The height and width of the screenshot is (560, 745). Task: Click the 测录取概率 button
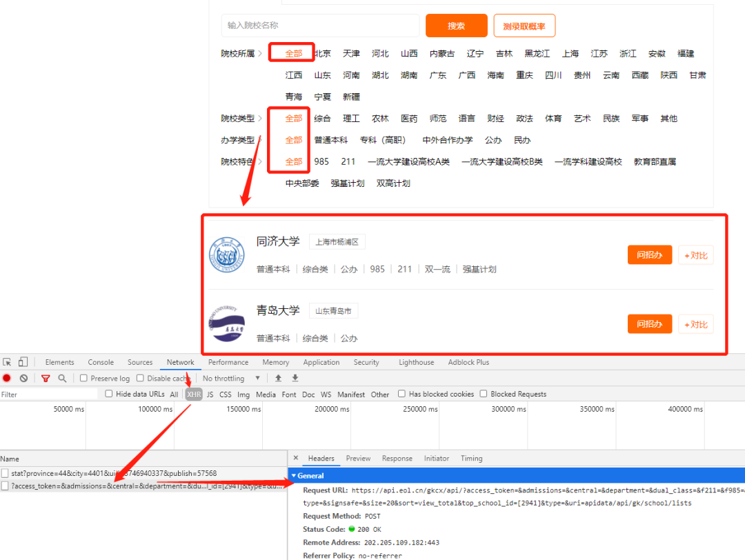pyautogui.click(x=524, y=26)
